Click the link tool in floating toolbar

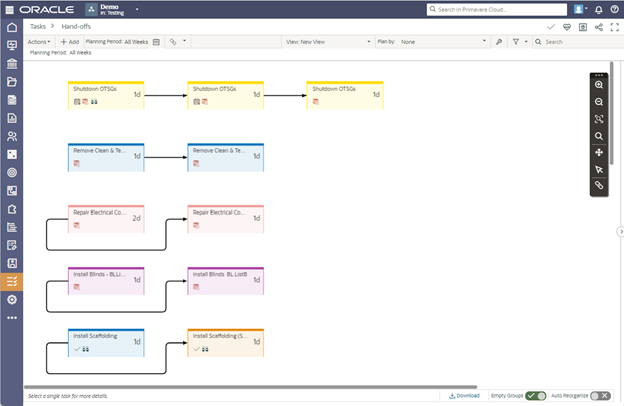(599, 186)
